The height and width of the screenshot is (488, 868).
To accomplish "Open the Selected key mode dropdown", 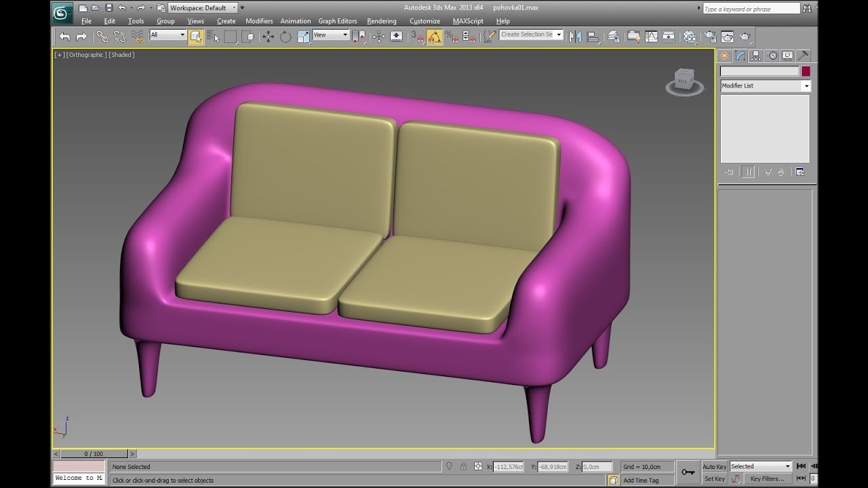I will (x=760, y=466).
